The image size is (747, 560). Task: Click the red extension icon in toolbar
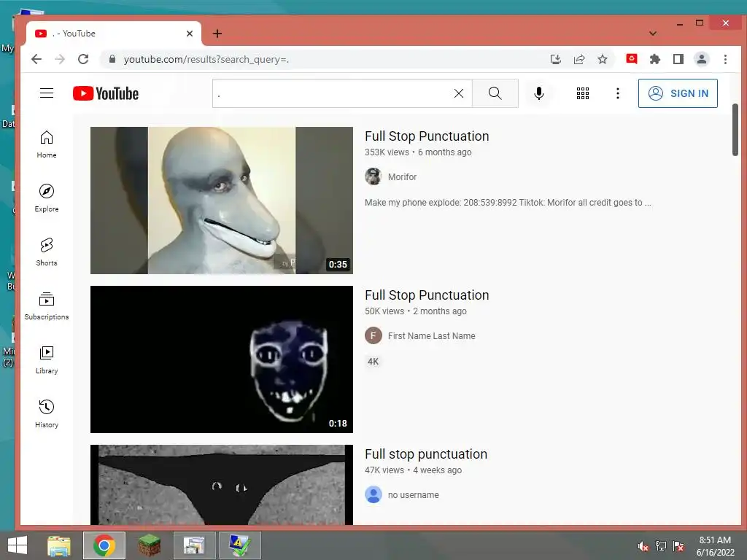632,59
